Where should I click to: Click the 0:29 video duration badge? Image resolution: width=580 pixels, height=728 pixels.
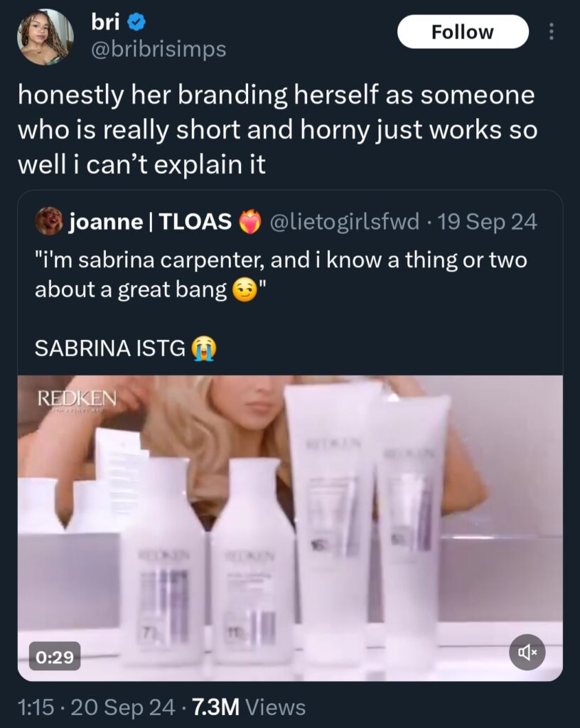click(55, 656)
